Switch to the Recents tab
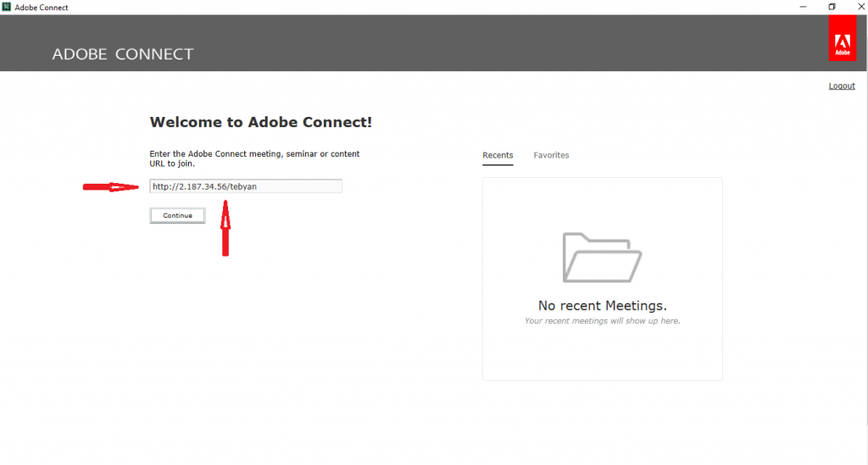 pos(498,155)
